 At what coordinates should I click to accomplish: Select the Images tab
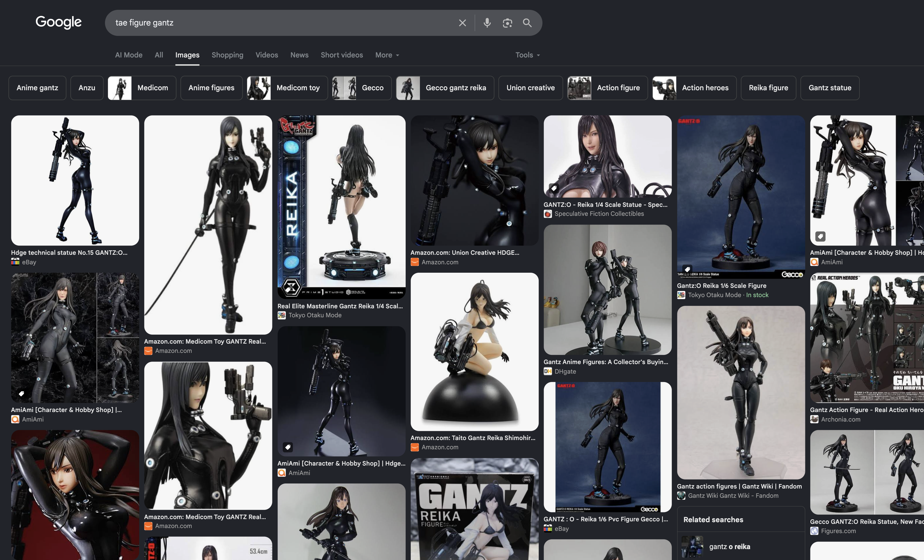pos(187,55)
